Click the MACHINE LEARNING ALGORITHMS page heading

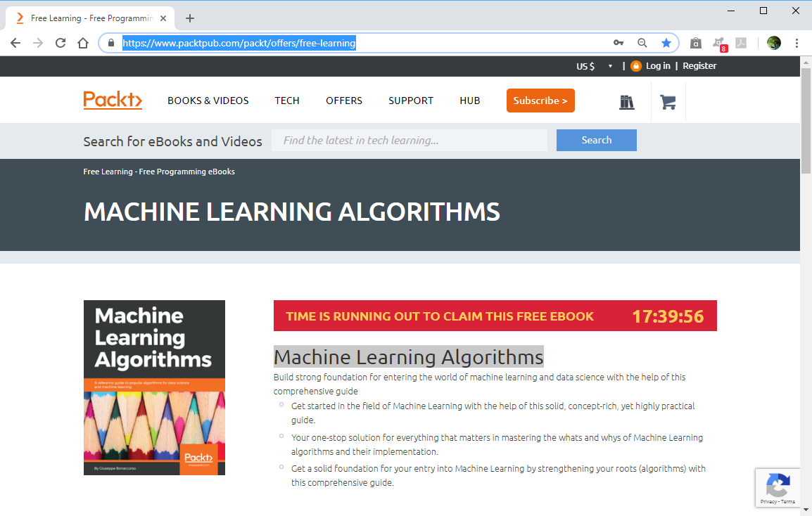click(x=292, y=212)
